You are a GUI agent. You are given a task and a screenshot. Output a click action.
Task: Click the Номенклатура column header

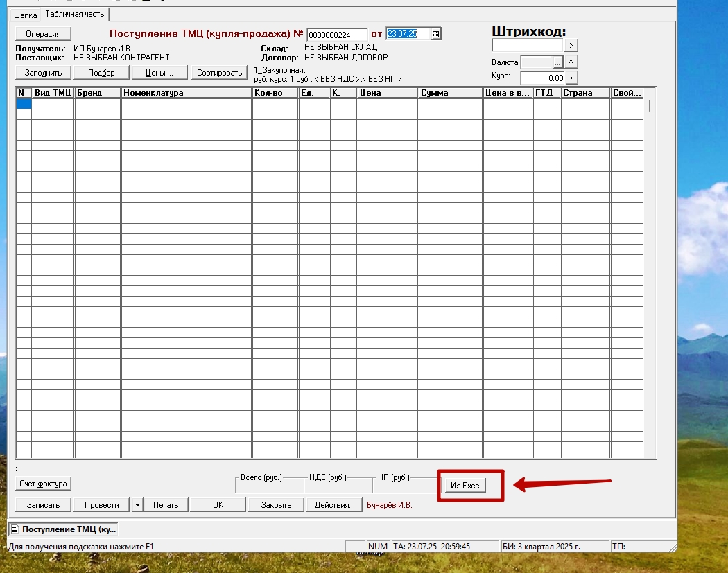click(x=187, y=93)
